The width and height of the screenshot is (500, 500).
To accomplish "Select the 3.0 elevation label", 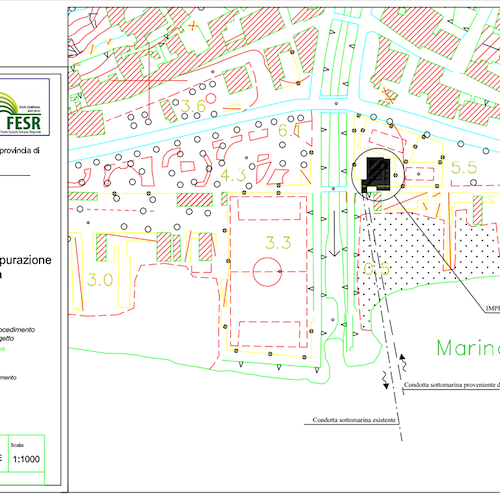I will tap(100, 280).
